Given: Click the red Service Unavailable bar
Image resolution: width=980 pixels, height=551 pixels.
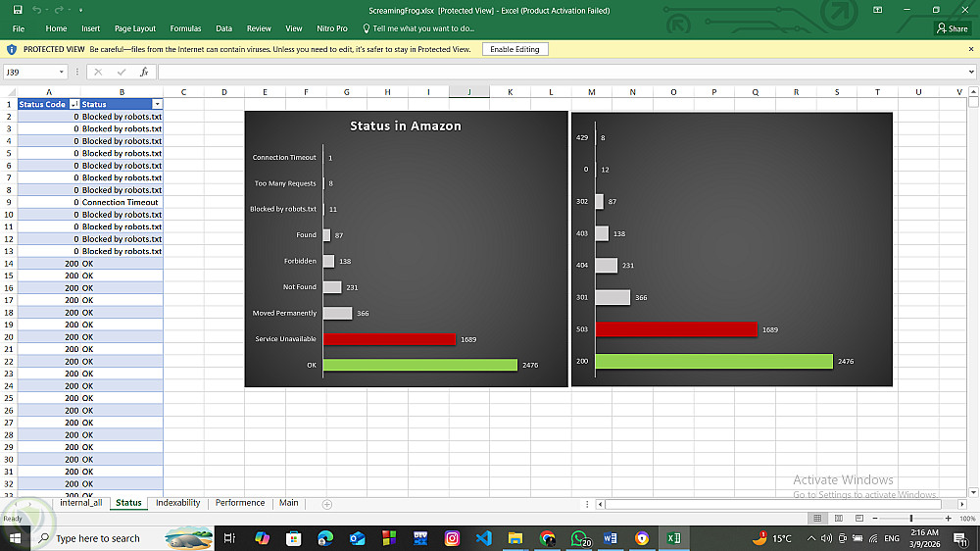Looking at the screenshot, I should coord(389,339).
